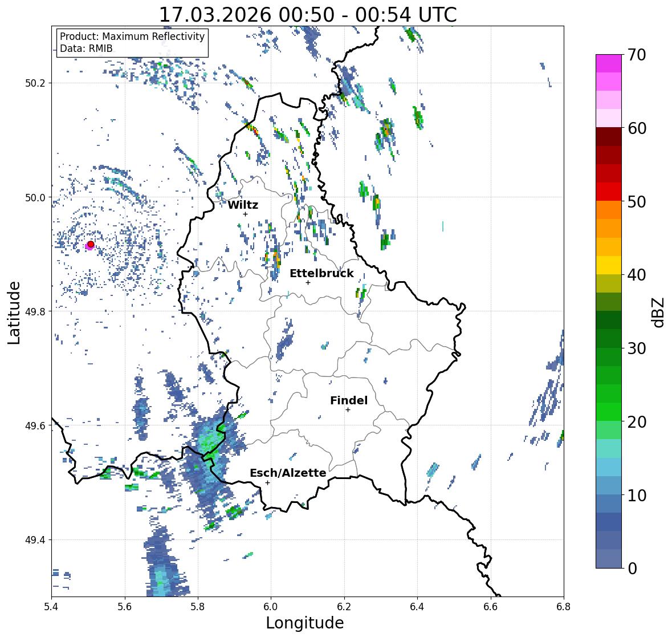Click latitude tick label 49.4
This screenshot has height=637, width=672.
click(36, 540)
